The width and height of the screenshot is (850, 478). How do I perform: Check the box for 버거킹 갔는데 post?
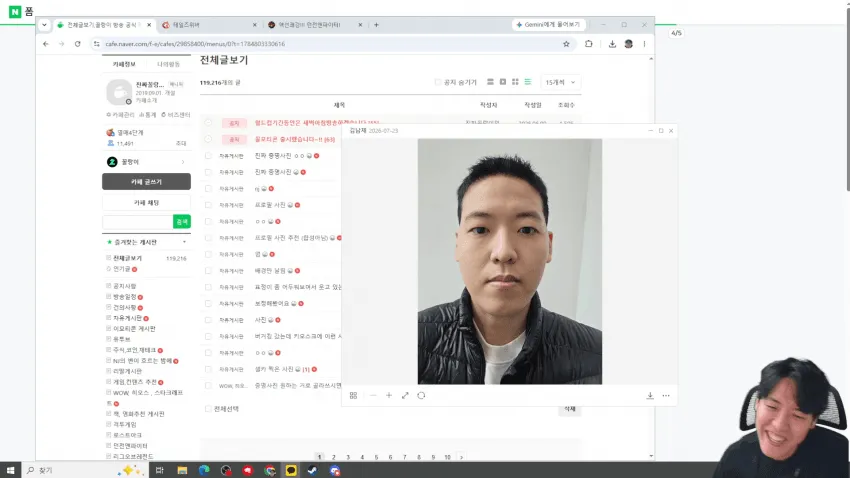(208, 337)
